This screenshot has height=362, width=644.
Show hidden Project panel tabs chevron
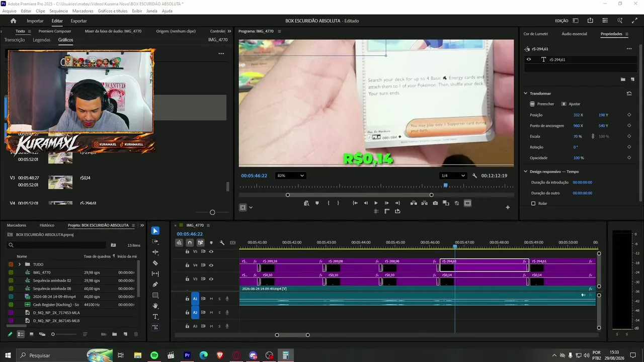coord(142,225)
